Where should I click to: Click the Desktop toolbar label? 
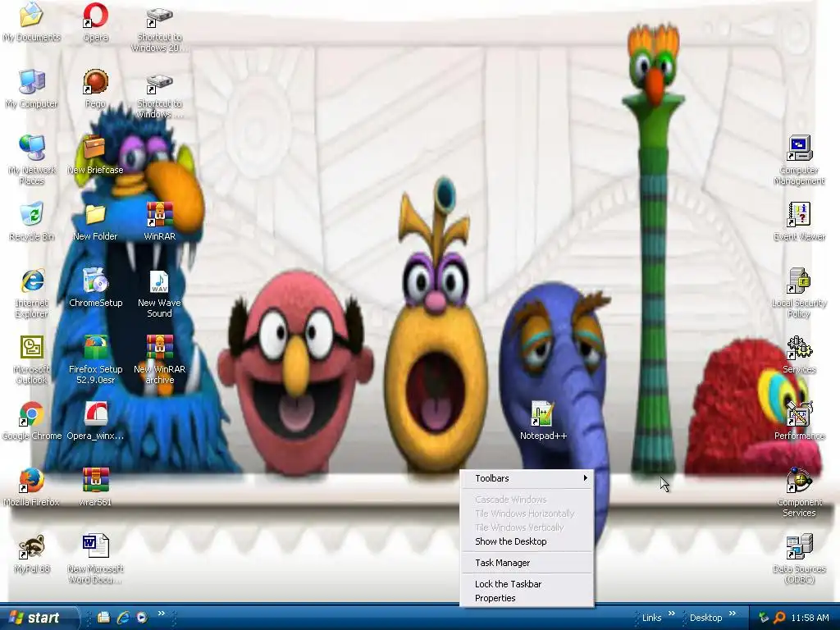[x=705, y=618]
